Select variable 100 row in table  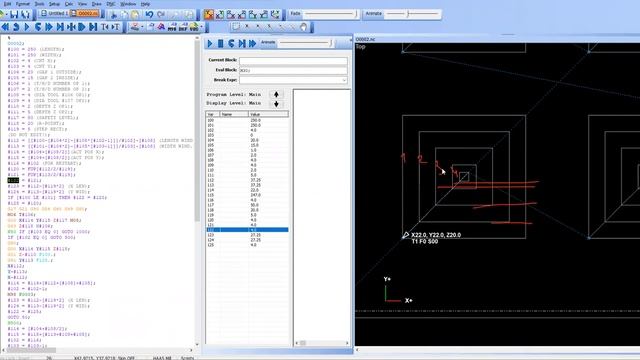[247, 120]
